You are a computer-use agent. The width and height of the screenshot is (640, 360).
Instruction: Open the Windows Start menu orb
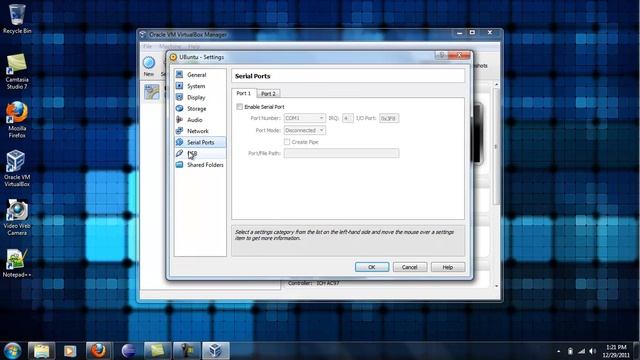12,351
